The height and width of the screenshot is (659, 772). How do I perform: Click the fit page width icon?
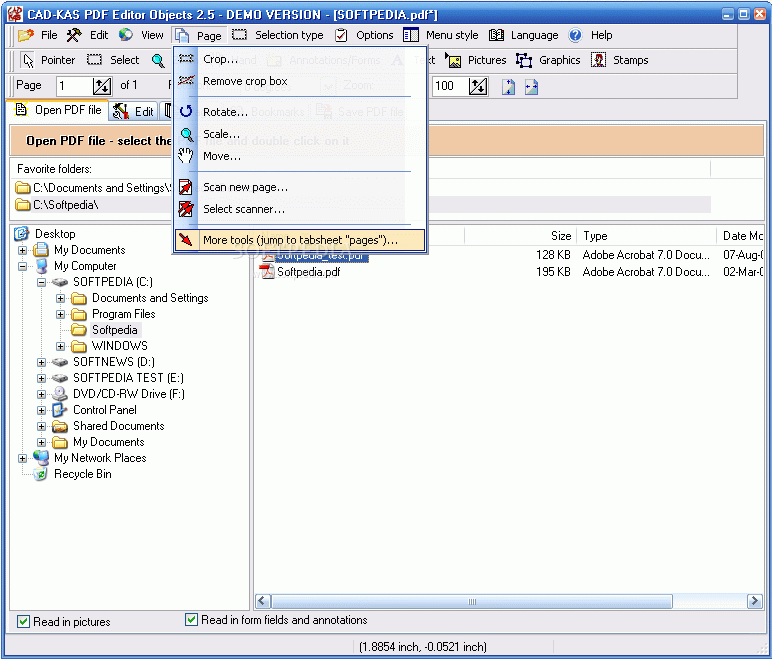531,87
